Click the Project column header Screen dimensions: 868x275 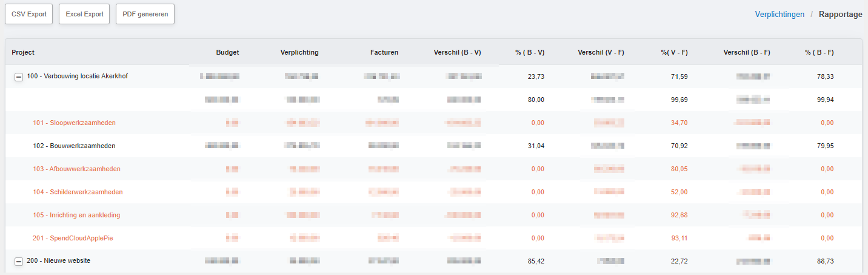pyautogui.click(x=23, y=52)
